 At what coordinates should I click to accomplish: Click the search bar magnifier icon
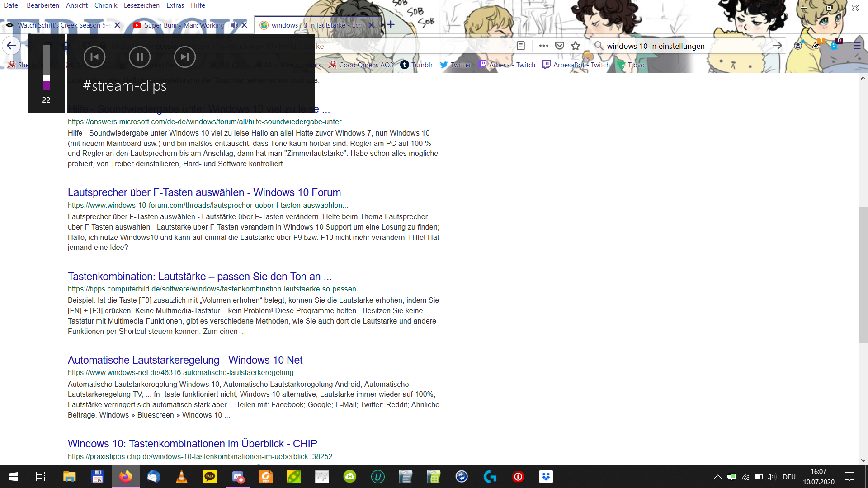coord(599,46)
